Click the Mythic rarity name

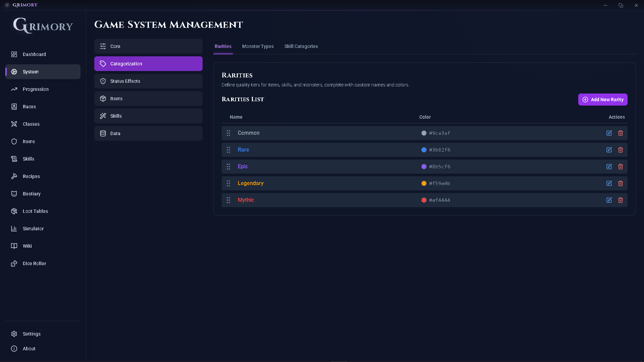(246, 200)
